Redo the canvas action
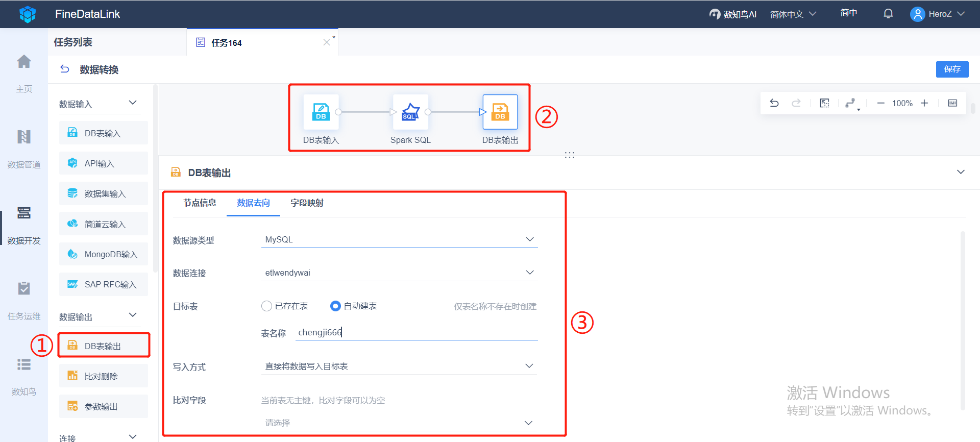 point(796,103)
